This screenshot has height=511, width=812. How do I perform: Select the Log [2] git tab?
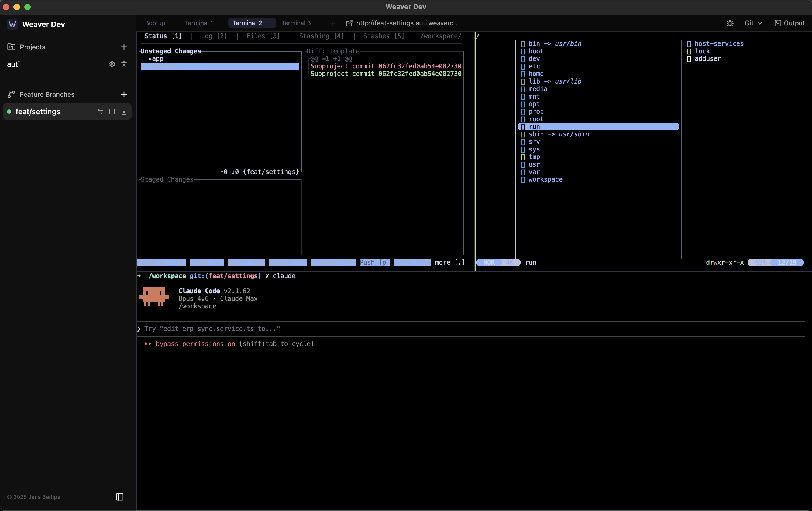(x=214, y=36)
